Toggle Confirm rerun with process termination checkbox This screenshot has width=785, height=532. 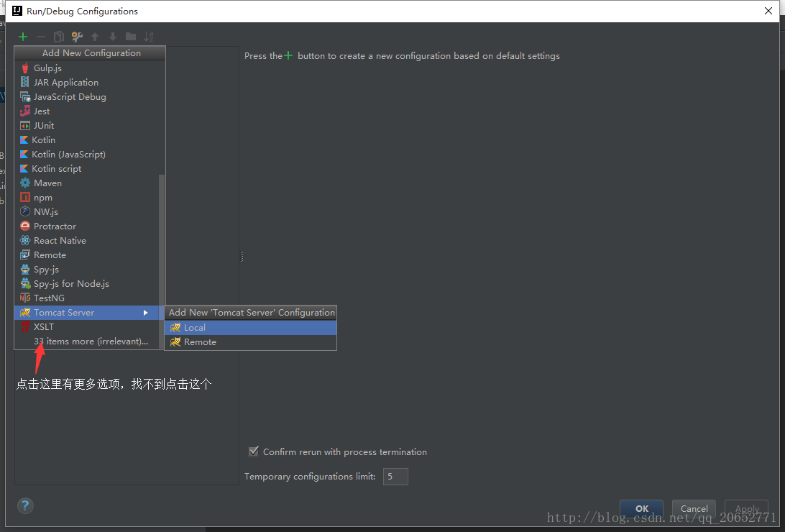pyautogui.click(x=254, y=451)
